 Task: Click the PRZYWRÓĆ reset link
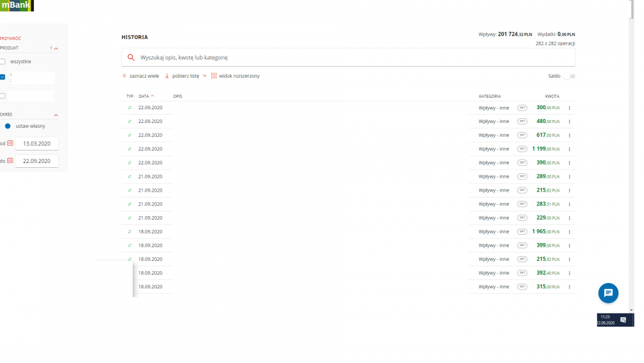click(11, 38)
